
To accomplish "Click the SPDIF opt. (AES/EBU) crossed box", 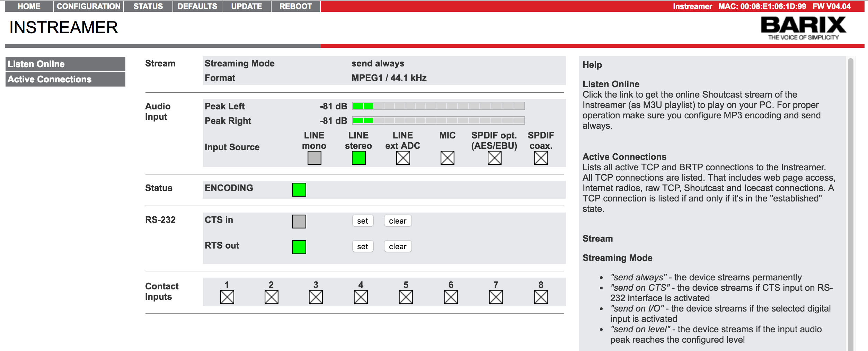I will click(495, 158).
